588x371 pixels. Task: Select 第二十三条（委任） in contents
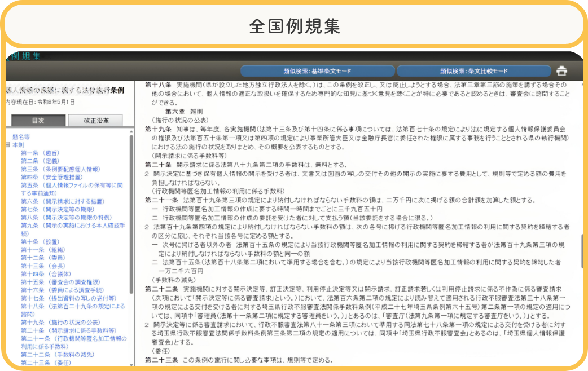click(x=46, y=363)
